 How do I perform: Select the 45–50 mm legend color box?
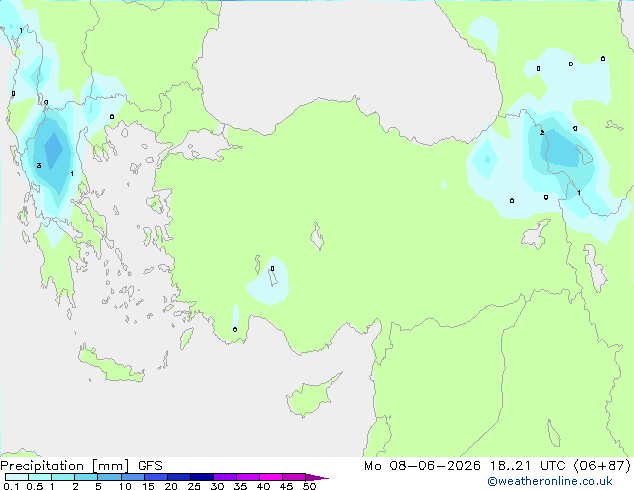coord(294,477)
